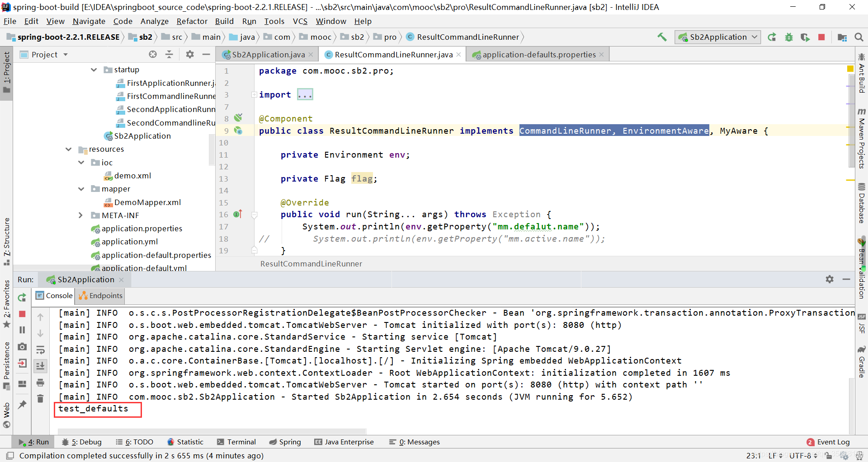Image resolution: width=868 pixels, height=462 pixels.
Task: Minimize the Run tool window
Action: click(x=846, y=279)
